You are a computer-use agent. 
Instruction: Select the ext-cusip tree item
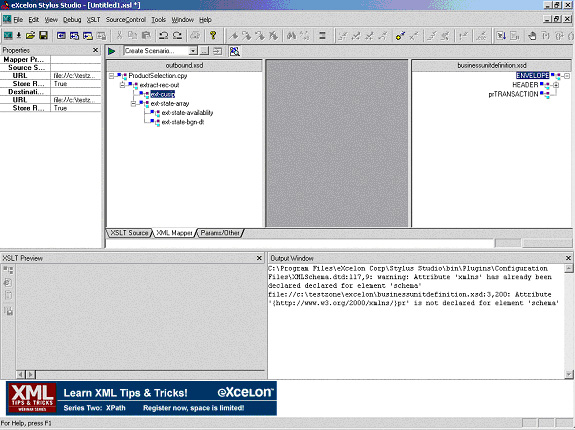(162, 95)
